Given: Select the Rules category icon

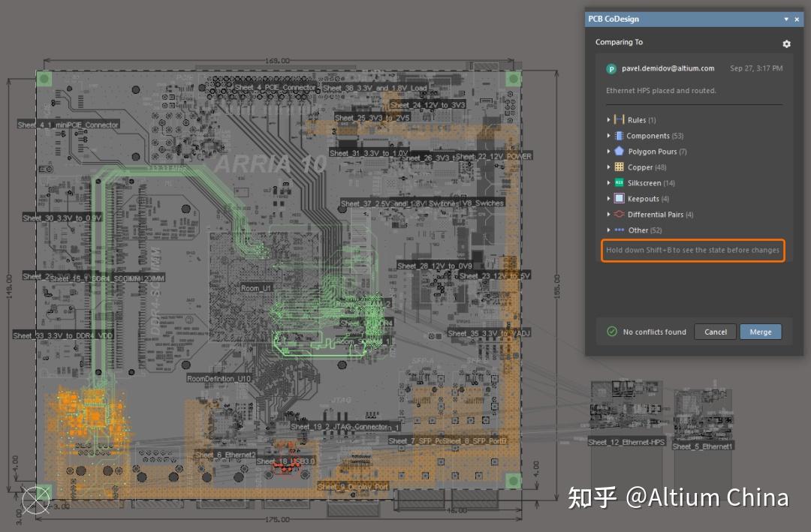Looking at the screenshot, I should coord(618,119).
